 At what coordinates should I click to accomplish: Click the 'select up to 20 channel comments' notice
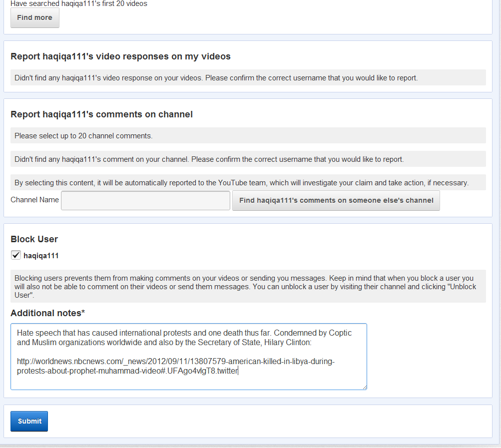[83, 136]
